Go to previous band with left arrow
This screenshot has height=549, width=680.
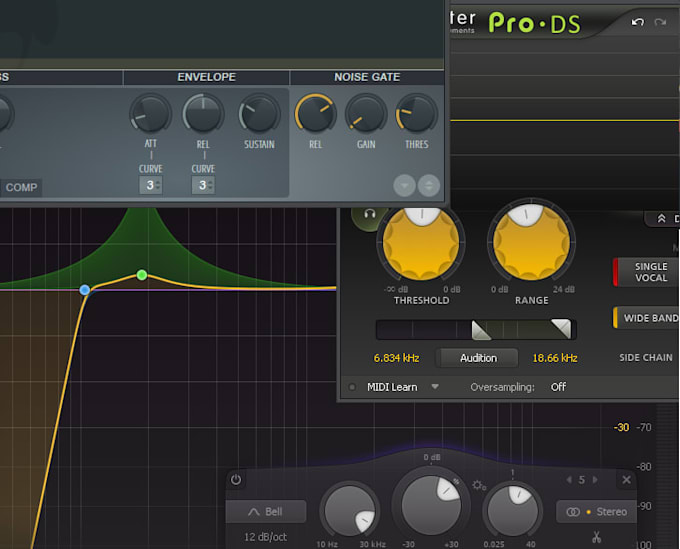coord(569,480)
